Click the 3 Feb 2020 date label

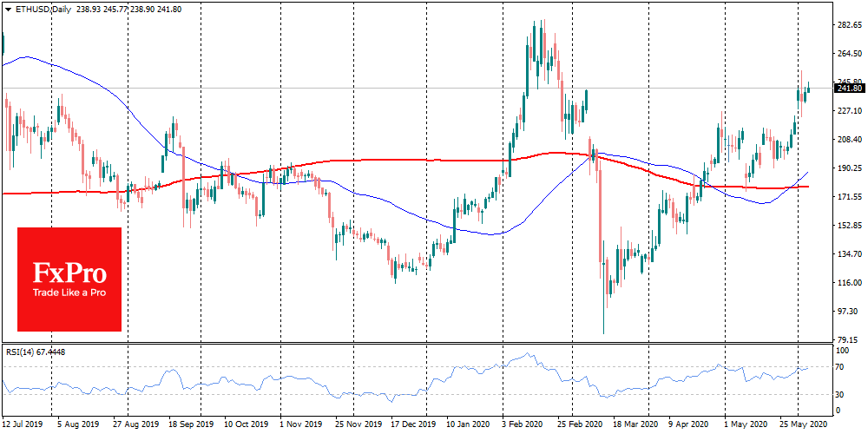[523, 423]
